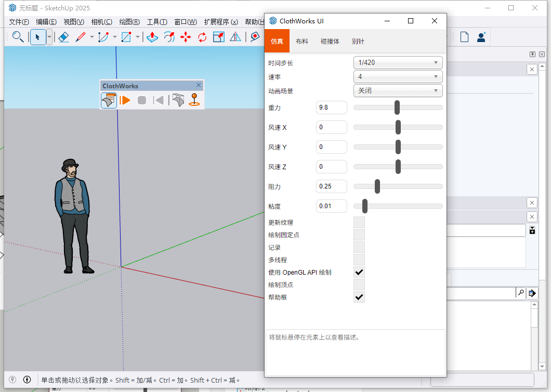The width and height of the screenshot is (551, 392).
Task: Toggle the ClothWorks UI panel icon
Action: click(x=109, y=100)
